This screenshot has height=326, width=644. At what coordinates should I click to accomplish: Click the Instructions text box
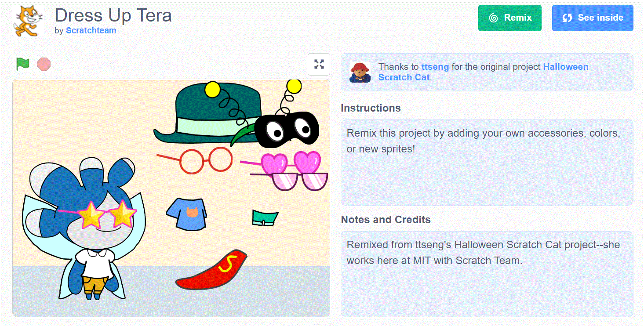click(x=487, y=162)
